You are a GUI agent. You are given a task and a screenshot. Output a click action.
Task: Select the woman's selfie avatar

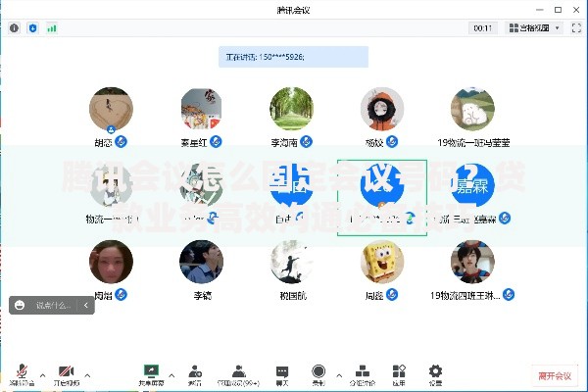(x=111, y=262)
